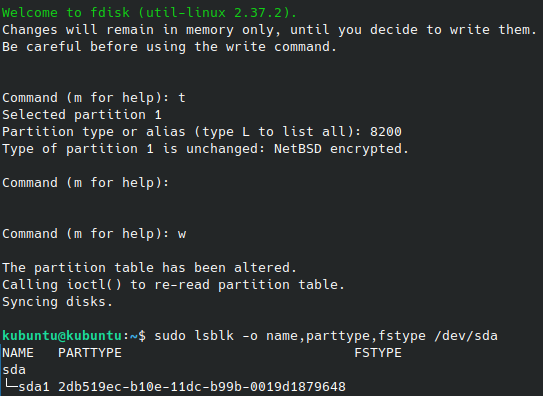543x396 pixels.
Task: Click the 'w' write command entry
Action: [182, 234]
